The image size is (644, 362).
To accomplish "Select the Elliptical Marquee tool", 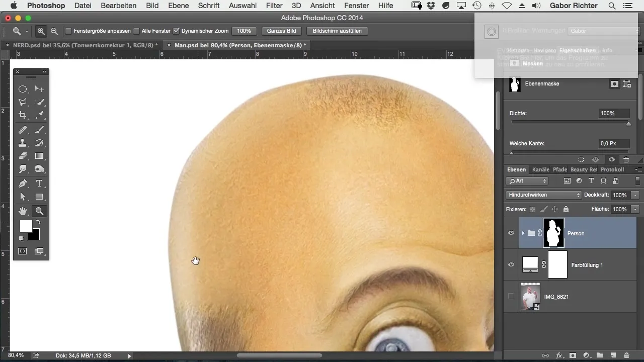I will (23, 89).
